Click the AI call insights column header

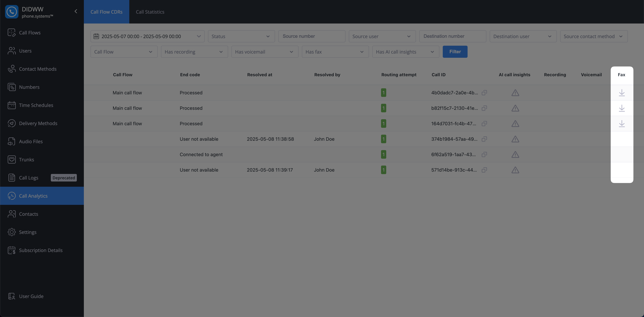point(514,75)
